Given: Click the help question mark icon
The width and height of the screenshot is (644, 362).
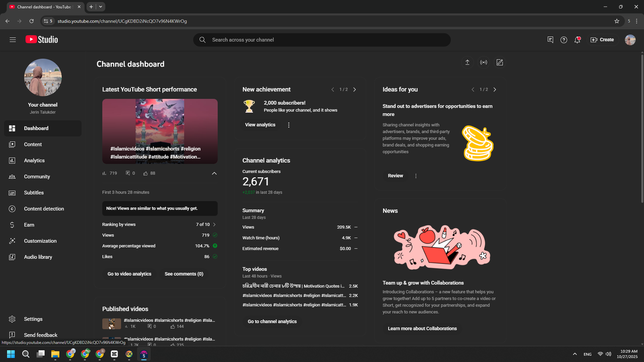Looking at the screenshot, I should tap(563, 40).
